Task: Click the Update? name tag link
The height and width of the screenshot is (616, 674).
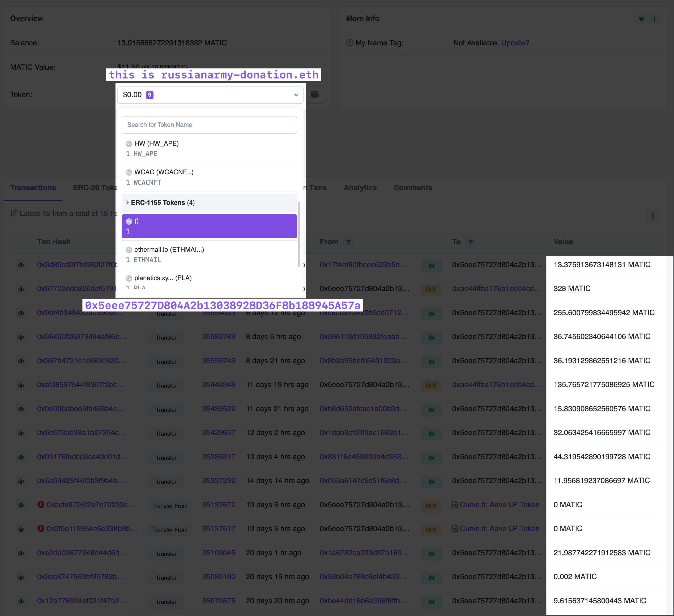Action: (x=515, y=43)
